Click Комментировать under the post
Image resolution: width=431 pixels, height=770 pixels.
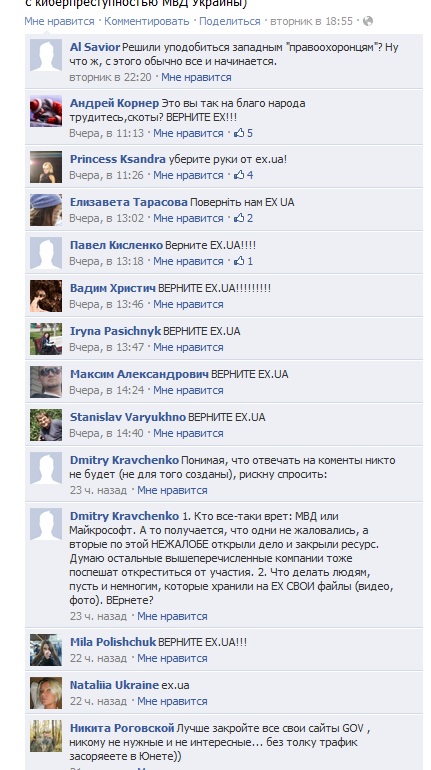[x=147, y=21]
